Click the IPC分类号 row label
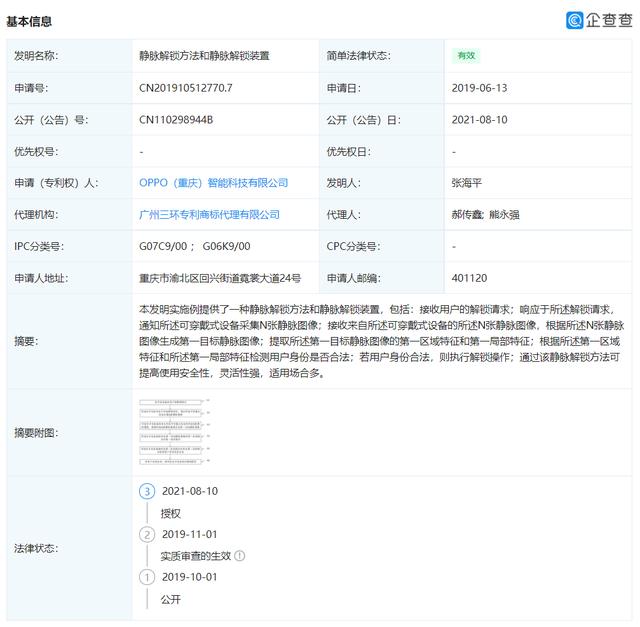 (x=39, y=246)
